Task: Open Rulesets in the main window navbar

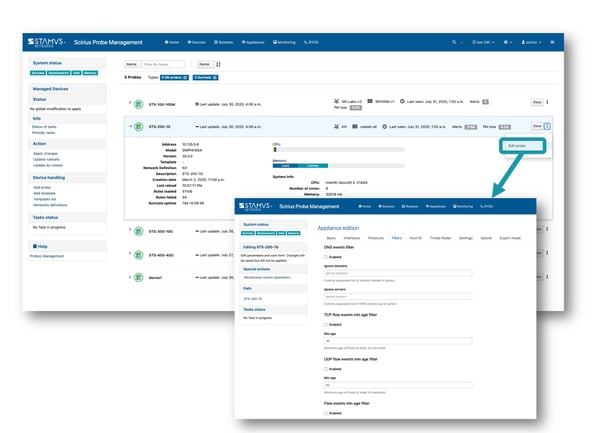Action: (223, 42)
